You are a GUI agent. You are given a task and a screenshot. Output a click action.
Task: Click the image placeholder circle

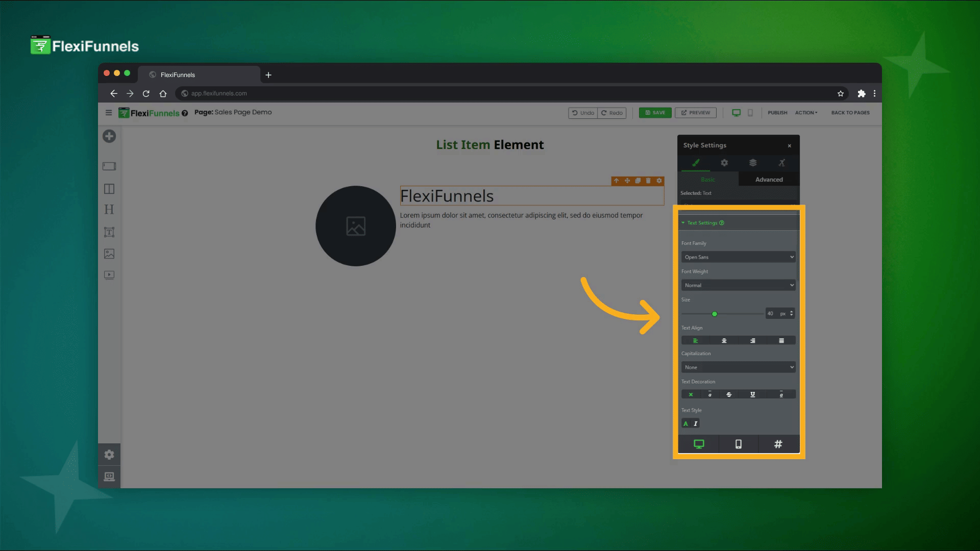(x=356, y=226)
